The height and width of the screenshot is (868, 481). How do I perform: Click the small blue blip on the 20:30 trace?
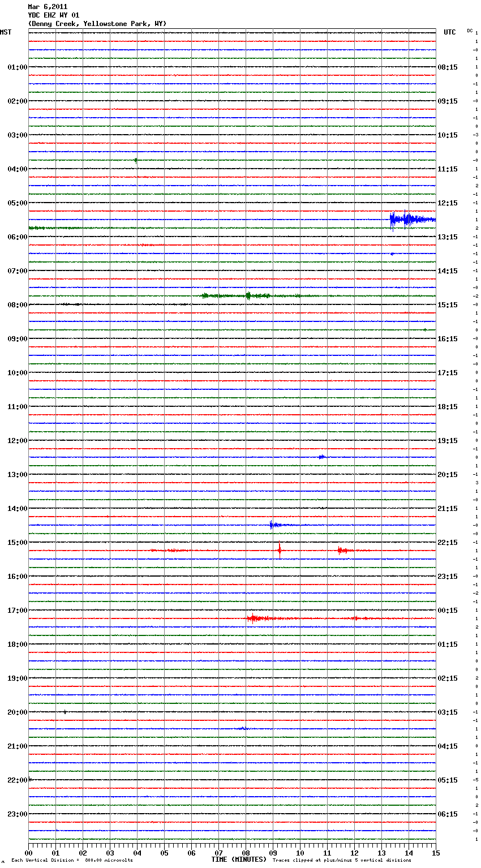point(242,728)
